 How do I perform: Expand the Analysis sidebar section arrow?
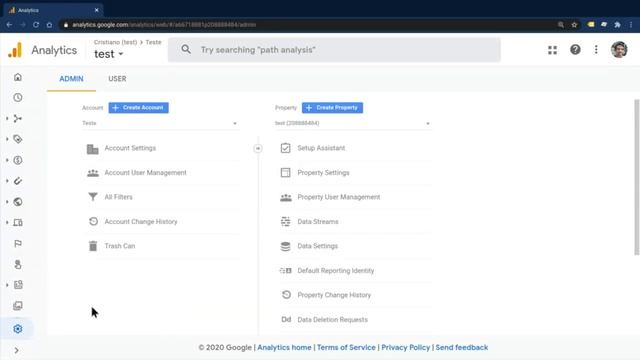7,285
